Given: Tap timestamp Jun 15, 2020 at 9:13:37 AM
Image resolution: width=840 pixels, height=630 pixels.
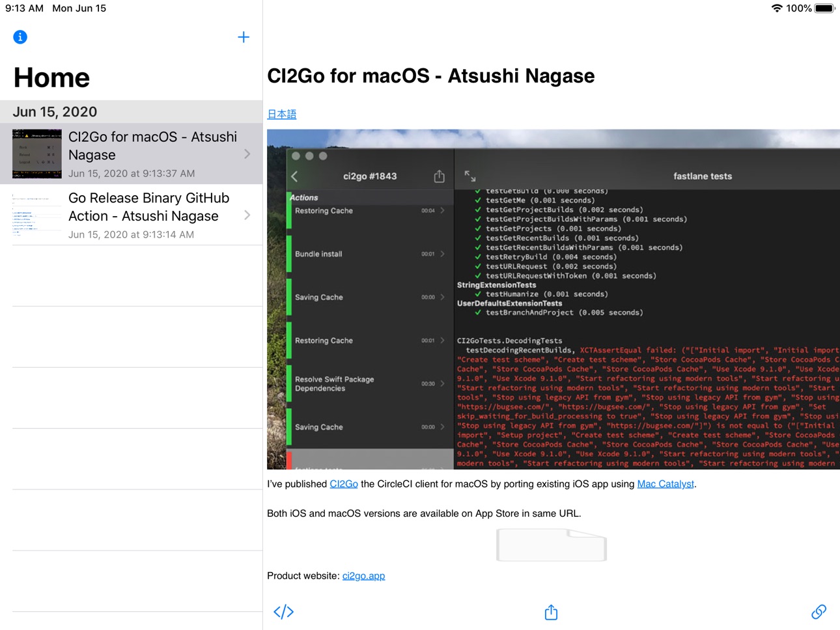Looking at the screenshot, I should pyautogui.click(x=132, y=174).
